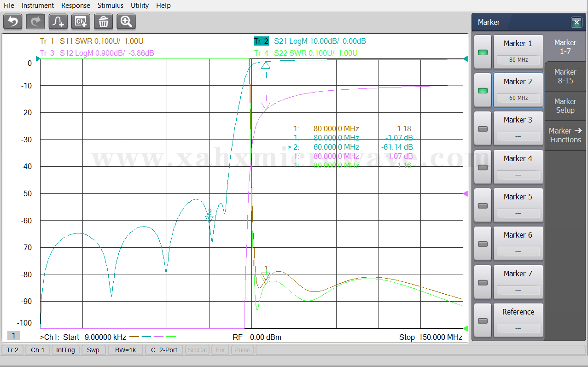
Task: Click the magnifier zoom icon
Action: pyautogui.click(x=126, y=21)
